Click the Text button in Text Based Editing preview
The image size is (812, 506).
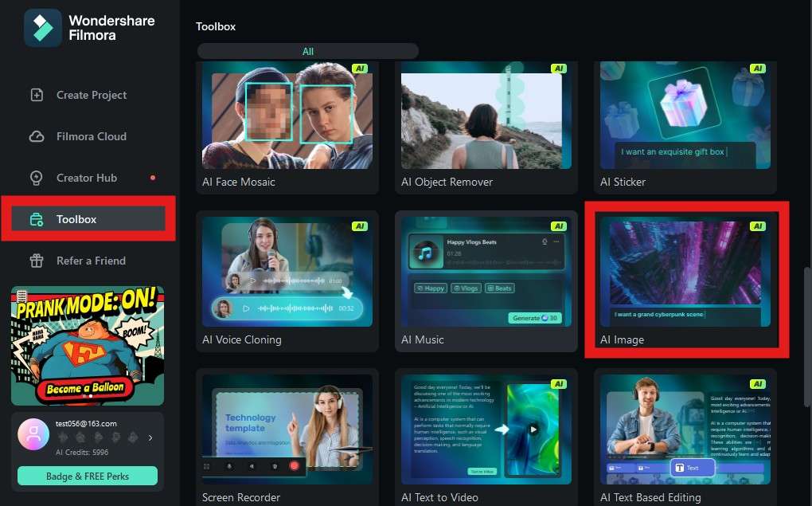pos(693,468)
